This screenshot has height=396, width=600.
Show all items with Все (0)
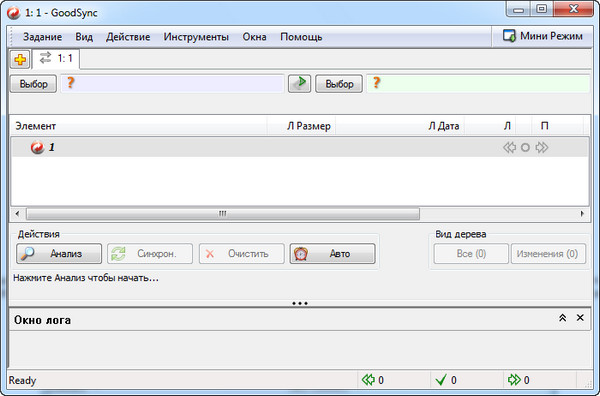coord(471,254)
